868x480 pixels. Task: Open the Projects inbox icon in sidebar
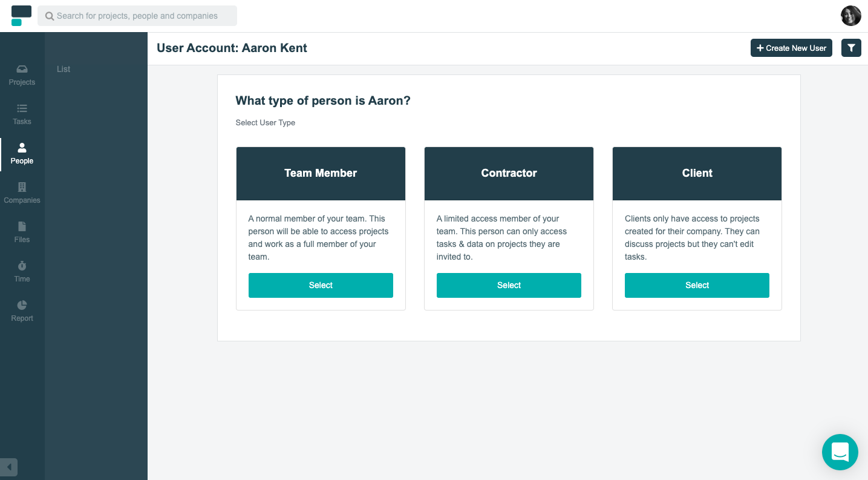tap(22, 69)
